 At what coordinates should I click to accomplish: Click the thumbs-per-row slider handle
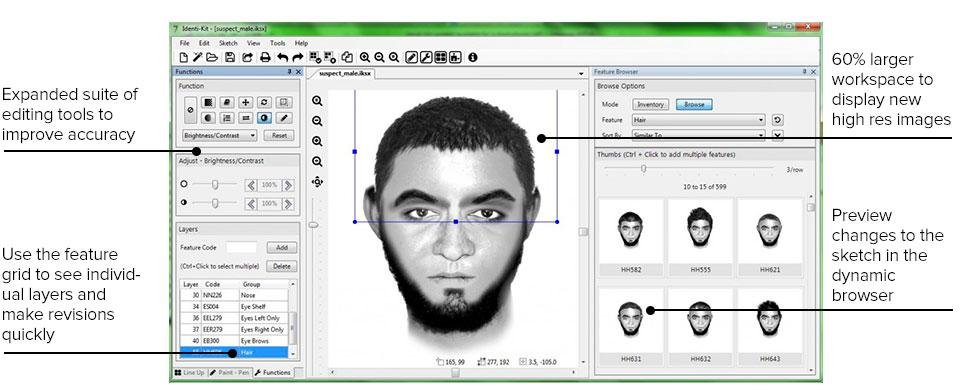click(643, 169)
